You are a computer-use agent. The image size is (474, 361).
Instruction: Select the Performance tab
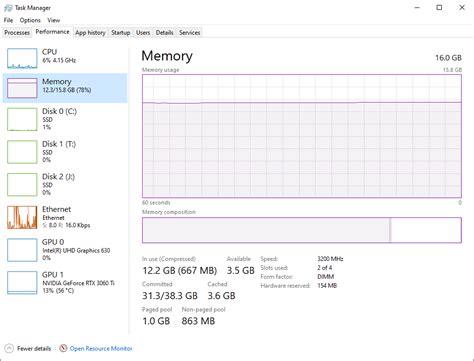[x=52, y=32]
